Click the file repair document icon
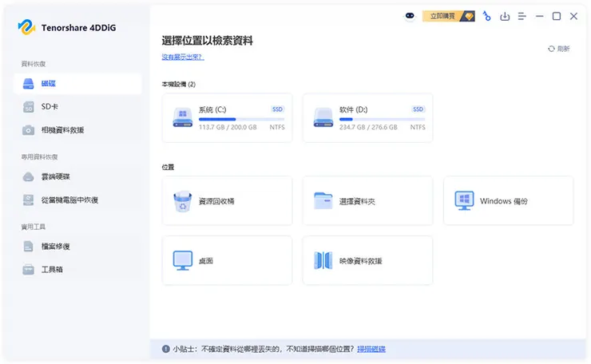This screenshot has height=364, width=591. point(28,247)
